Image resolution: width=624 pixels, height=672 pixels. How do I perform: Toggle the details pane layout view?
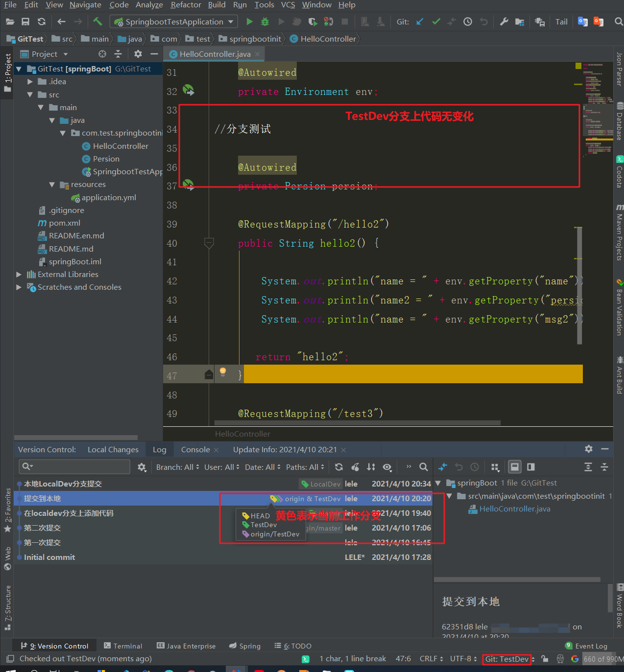click(x=514, y=467)
